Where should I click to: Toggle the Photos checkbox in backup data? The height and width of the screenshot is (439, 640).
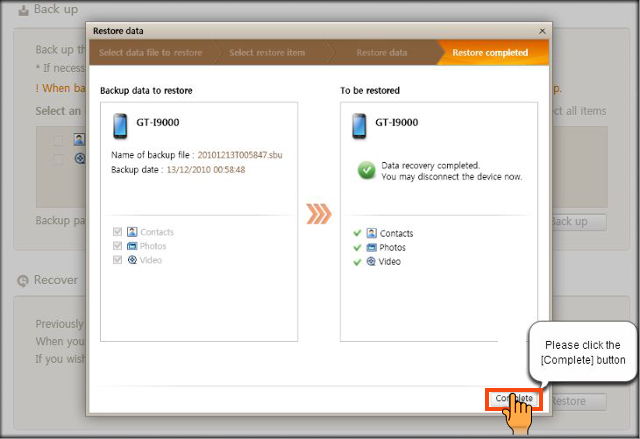(118, 246)
